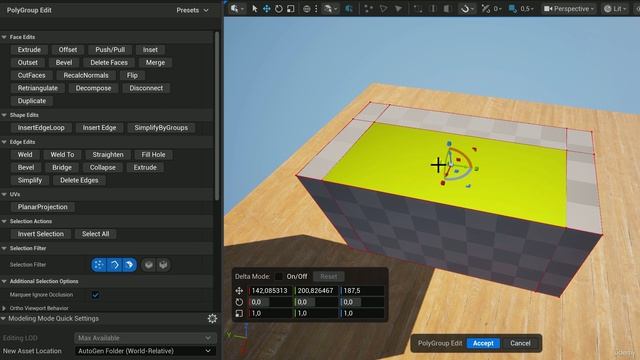
Task: Open the scale snap value 0,5 dropdown
Action: (x=527, y=9)
